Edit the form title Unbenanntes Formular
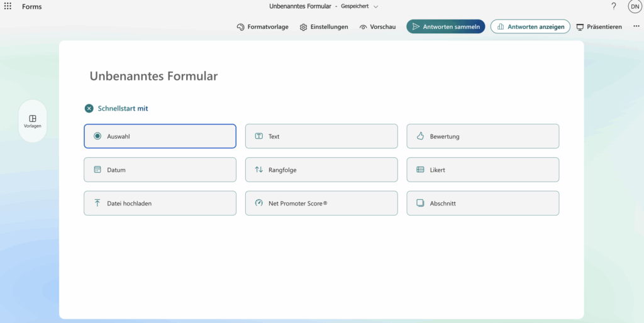 pyautogui.click(x=153, y=76)
